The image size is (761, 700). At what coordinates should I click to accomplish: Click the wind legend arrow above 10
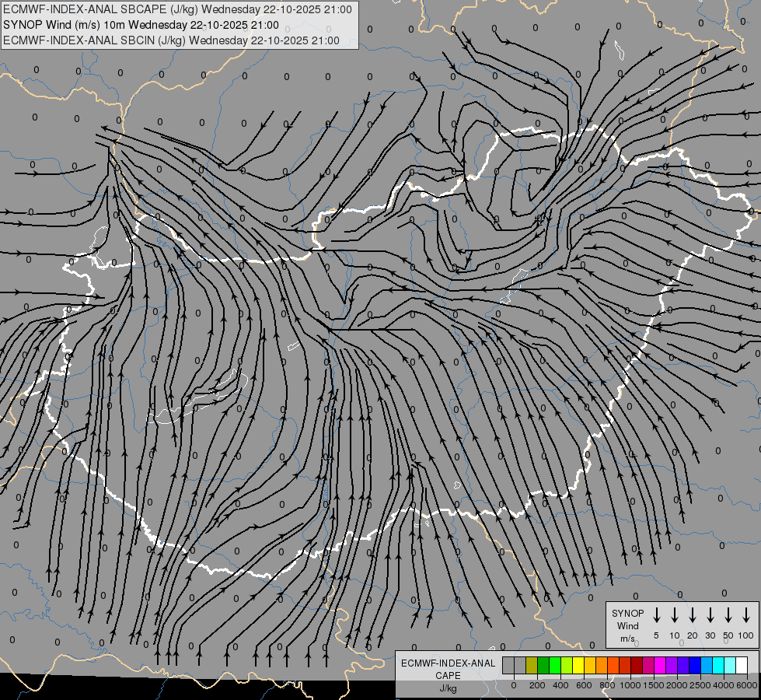674,614
